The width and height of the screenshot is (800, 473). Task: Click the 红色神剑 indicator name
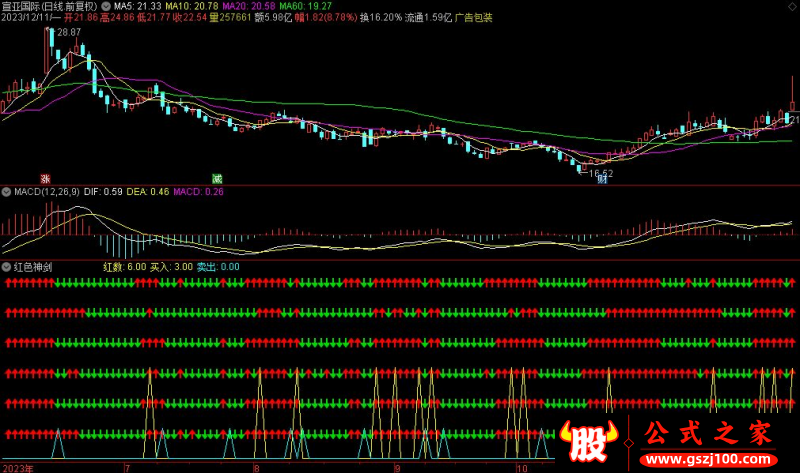(x=34, y=267)
